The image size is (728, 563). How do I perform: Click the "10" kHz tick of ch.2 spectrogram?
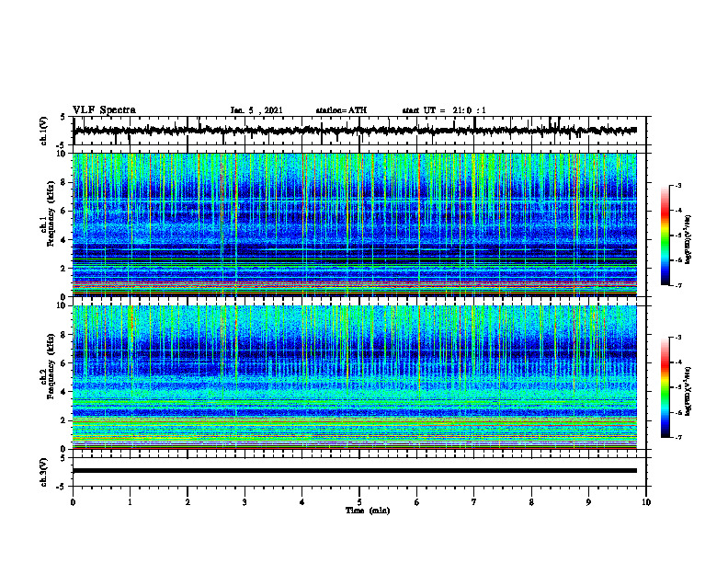62,306
